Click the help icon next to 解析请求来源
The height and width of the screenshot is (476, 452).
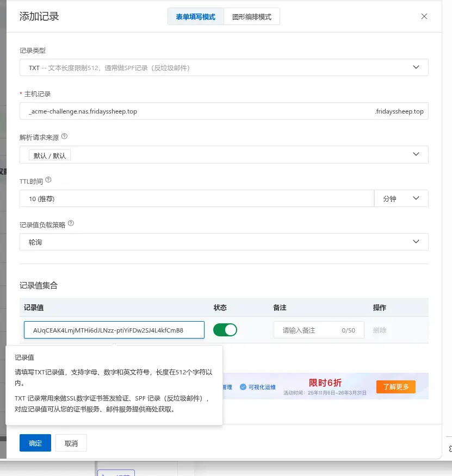click(x=65, y=136)
